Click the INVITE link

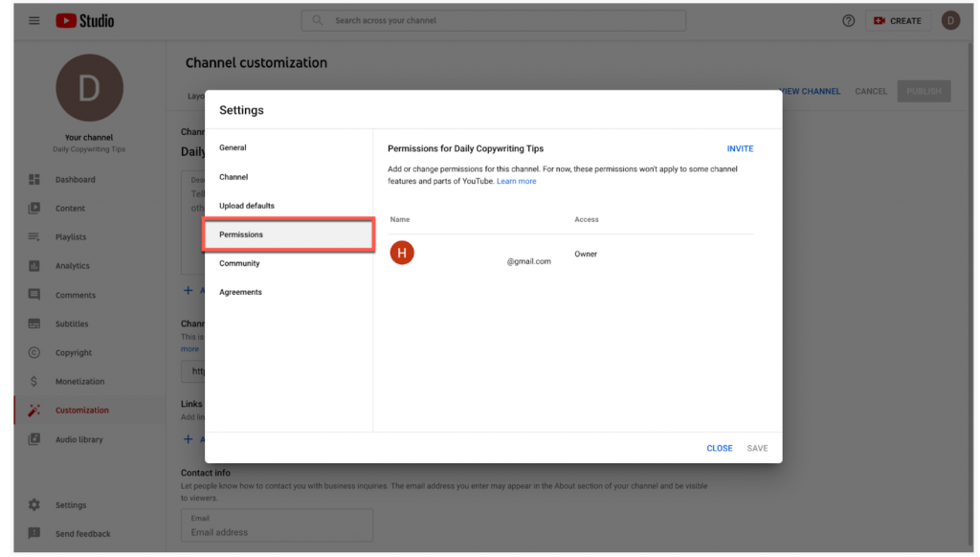click(740, 148)
